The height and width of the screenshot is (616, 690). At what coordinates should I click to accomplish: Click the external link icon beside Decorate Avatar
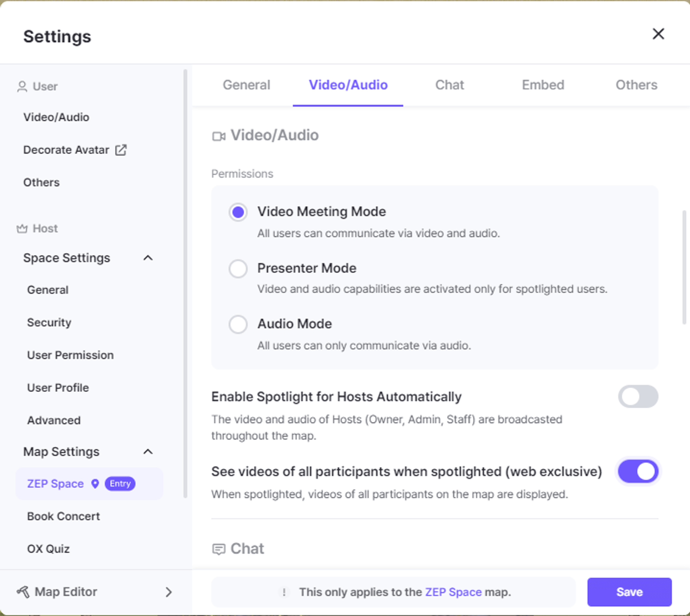[x=121, y=150]
